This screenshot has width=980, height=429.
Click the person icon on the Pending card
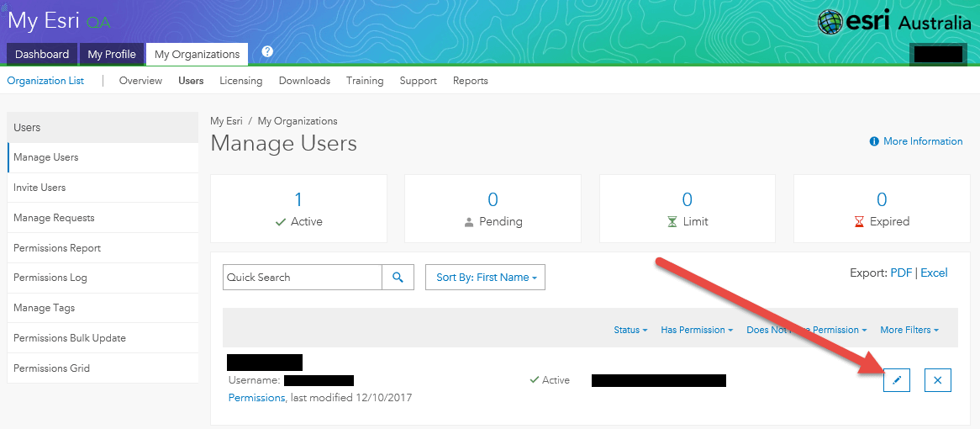coord(469,221)
